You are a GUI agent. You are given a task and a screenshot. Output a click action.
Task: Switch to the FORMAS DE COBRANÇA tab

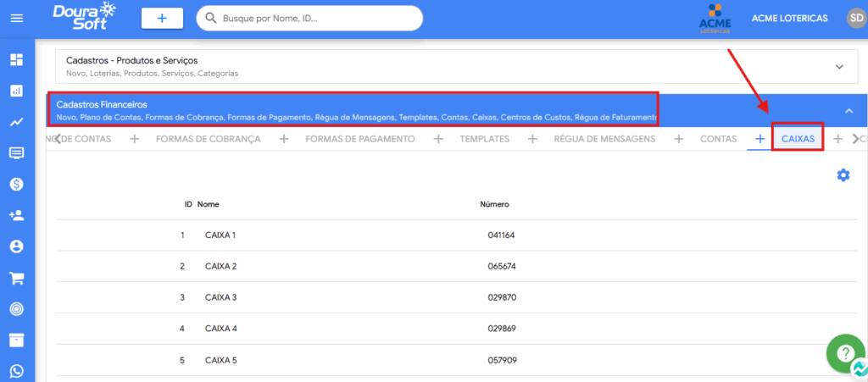(208, 138)
